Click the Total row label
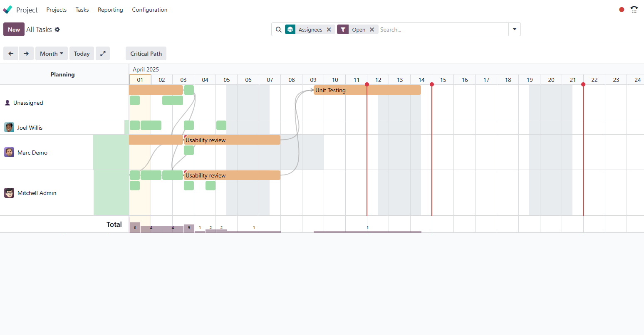Viewport: 644px width, 335px height. (114, 224)
